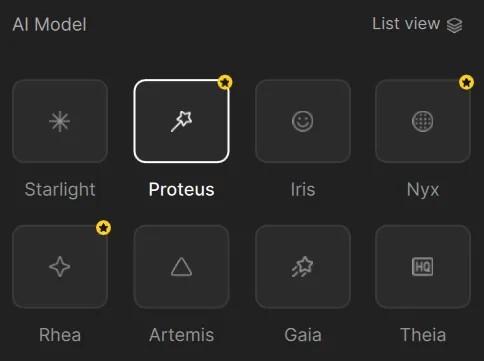Click the gold star badge on Rhea
This screenshot has width=484, height=361.
coord(104,228)
